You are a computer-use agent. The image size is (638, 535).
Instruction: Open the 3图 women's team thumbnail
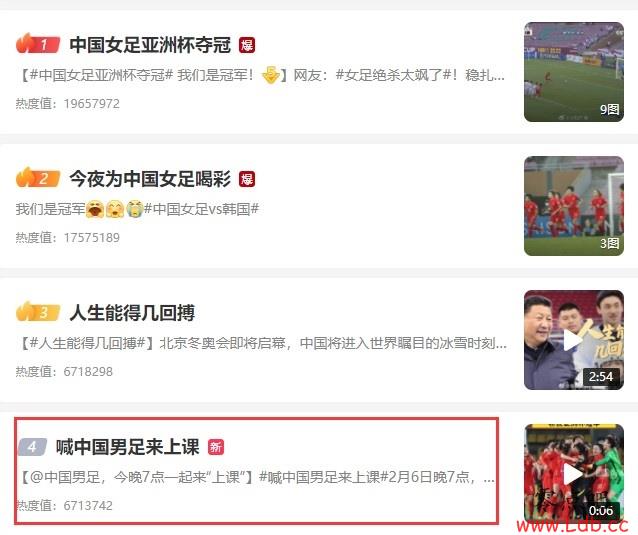pyautogui.click(x=574, y=206)
